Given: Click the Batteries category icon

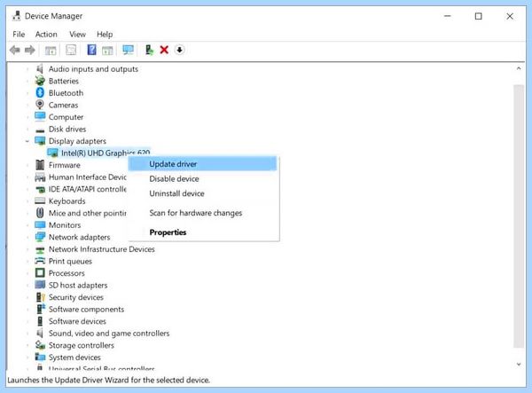Looking at the screenshot, I should tap(40, 81).
